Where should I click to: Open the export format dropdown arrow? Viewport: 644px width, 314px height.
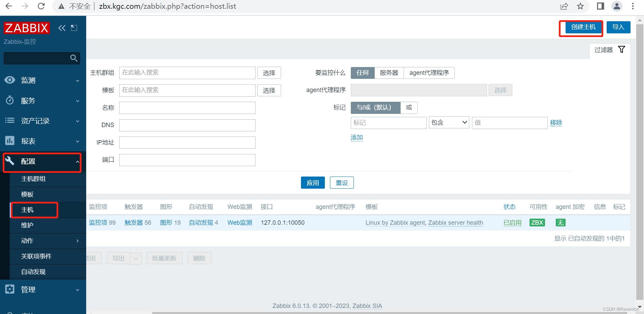(136, 258)
